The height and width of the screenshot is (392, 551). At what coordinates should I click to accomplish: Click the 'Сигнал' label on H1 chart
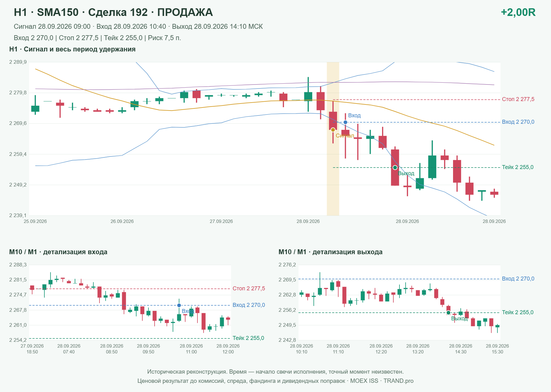(x=345, y=136)
